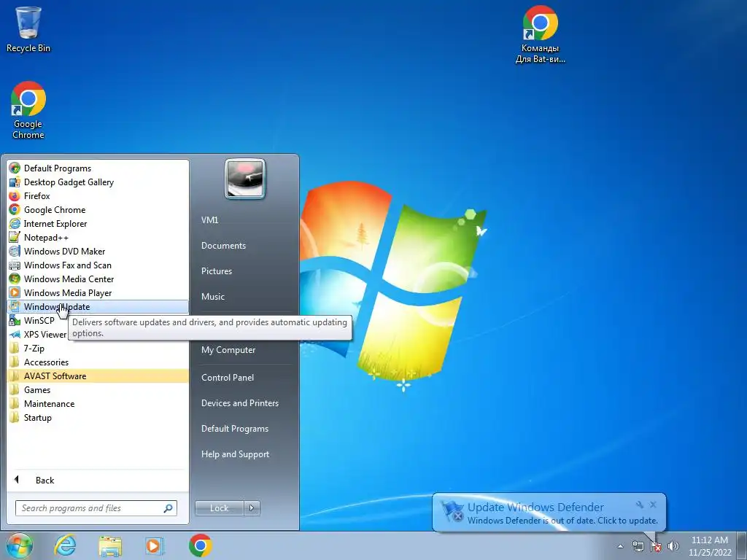The width and height of the screenshot is (747, 560).
Task: Open the shutdown options arrow next to Lock
Action: click(x=252, y=508)
